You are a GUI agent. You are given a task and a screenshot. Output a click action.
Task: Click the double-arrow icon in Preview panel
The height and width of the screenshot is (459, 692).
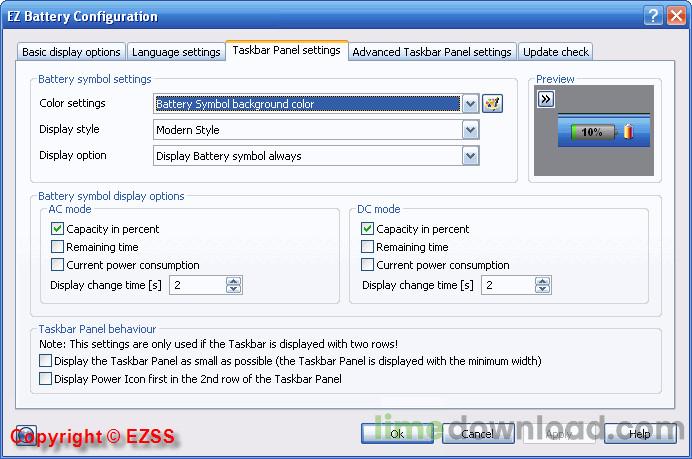[545, 98]
